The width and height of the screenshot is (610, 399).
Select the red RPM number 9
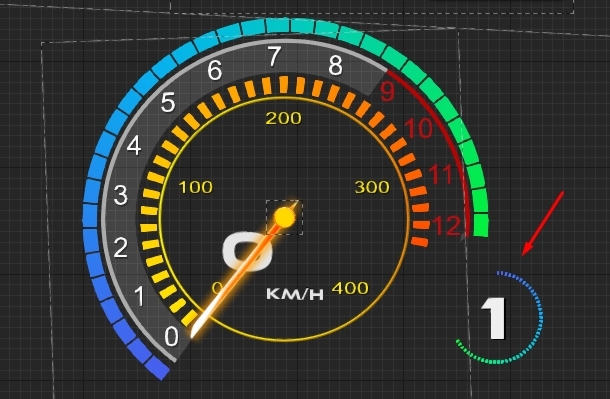click(x=387, y=91)
